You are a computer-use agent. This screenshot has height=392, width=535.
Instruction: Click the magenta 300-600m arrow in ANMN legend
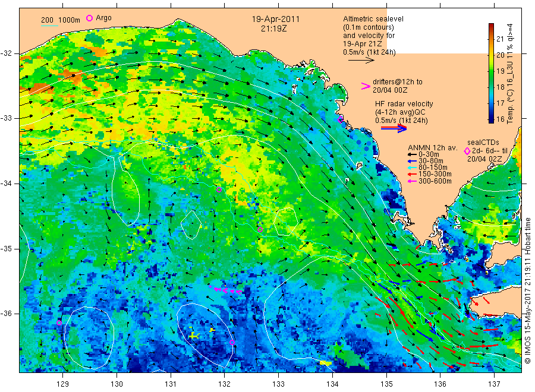click(412, 181)
